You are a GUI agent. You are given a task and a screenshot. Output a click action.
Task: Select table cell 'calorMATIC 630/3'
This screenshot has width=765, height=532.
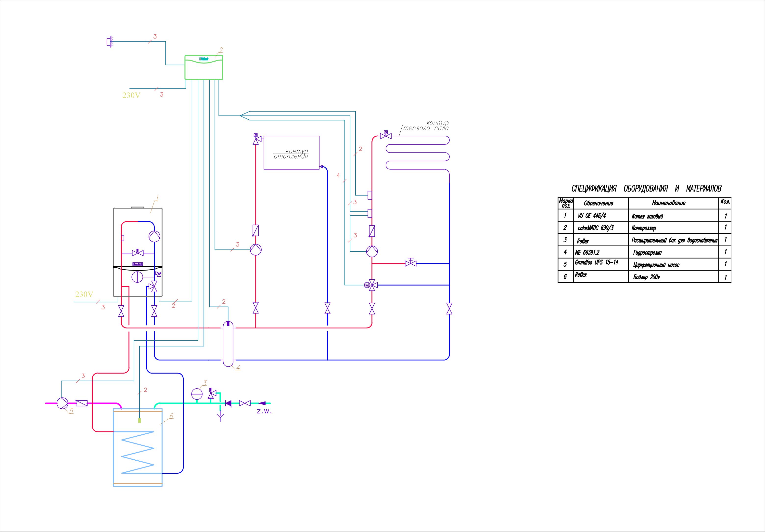coord(596,228)
